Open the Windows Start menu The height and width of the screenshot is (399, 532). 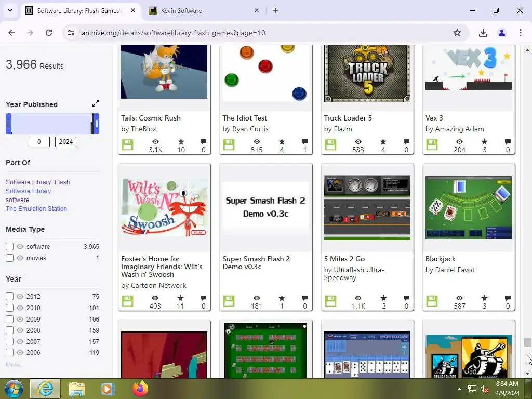pyautogui.click(x=14, y=389)
